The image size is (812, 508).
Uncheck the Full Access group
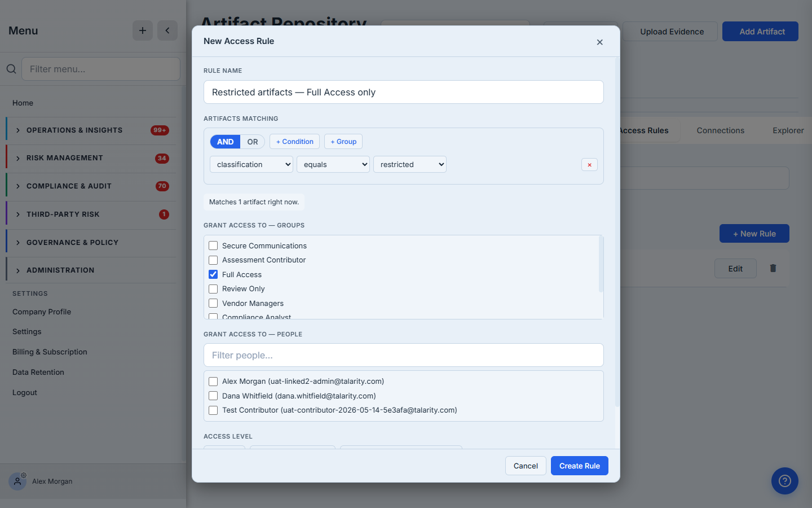coord(213,274)
